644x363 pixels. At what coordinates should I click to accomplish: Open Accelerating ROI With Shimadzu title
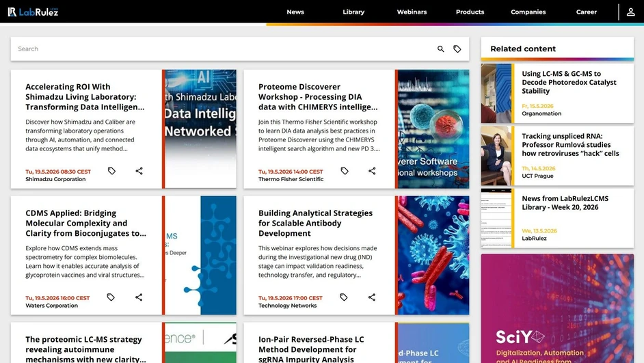coord(85,97)
